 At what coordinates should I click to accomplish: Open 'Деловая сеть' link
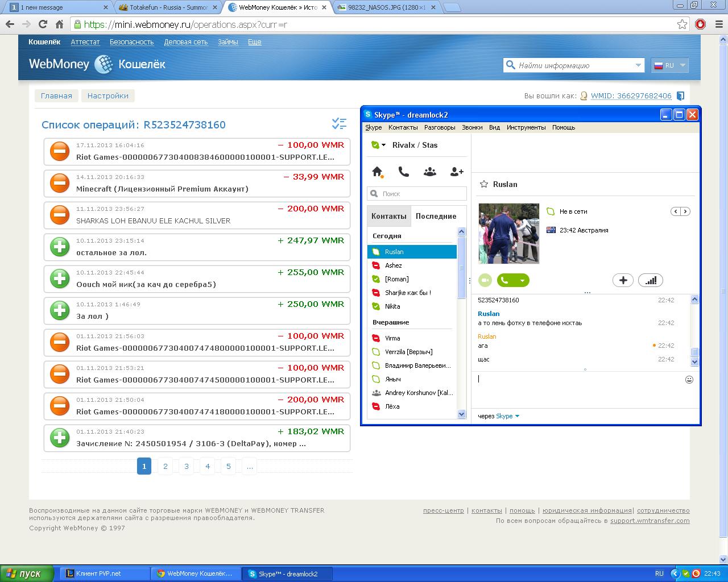click(186, 42)
